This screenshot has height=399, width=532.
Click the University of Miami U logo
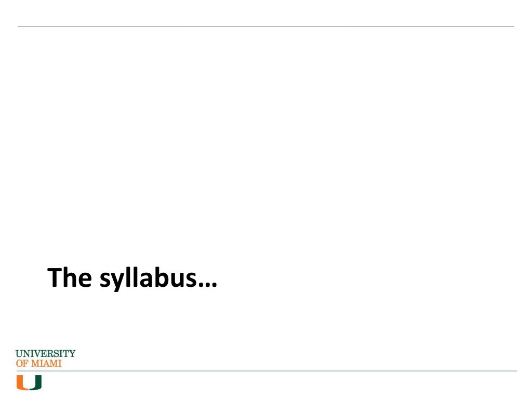29,382
